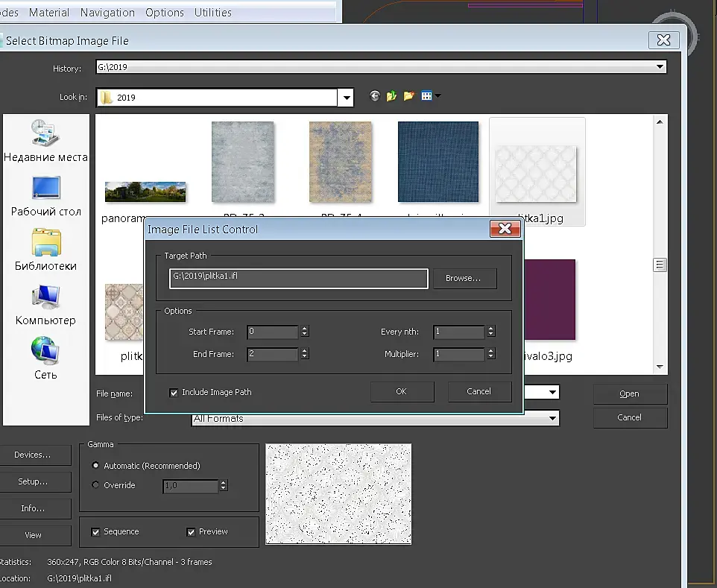Select the beige patterned tile thumbnail
This screenshot has width=717, height=588.
(x=124, y=312)
